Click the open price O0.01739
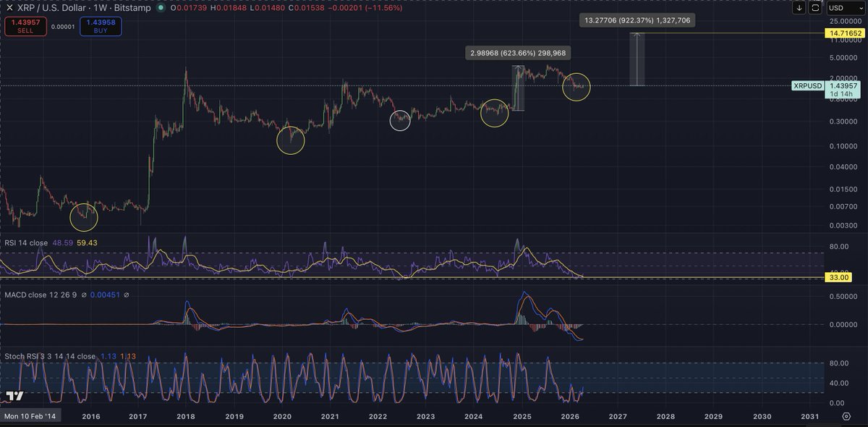 click(x=187, y=7)
